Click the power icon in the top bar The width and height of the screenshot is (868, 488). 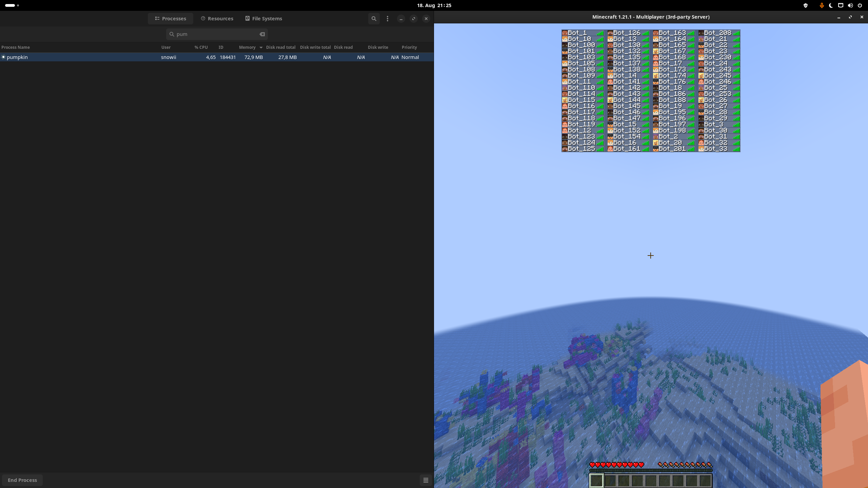coord(860,5)
